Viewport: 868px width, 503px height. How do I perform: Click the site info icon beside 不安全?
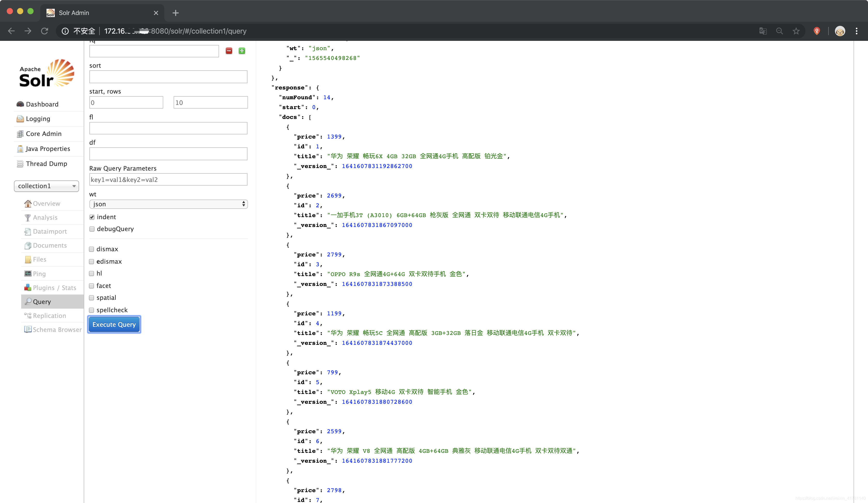pos(65,31)
